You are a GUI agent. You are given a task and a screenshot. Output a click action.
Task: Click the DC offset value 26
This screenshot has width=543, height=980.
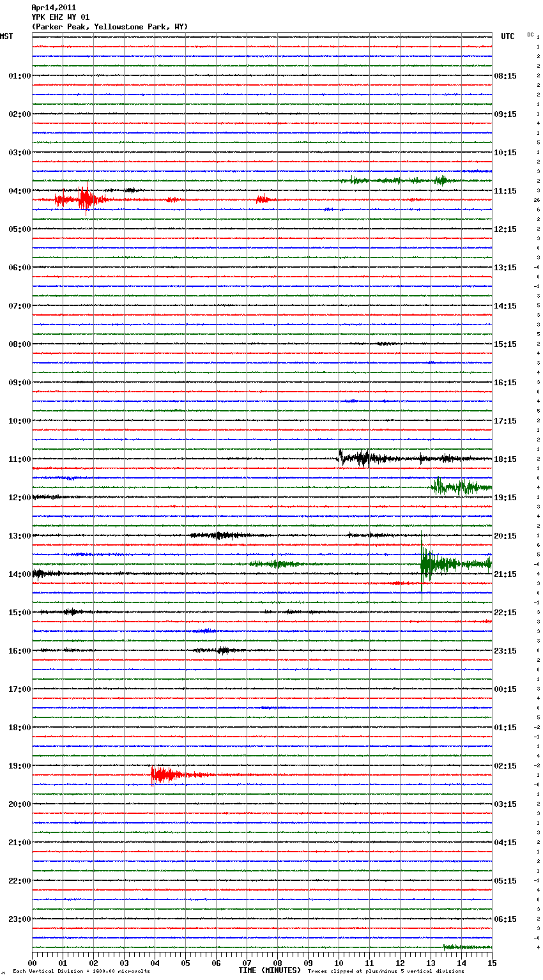coord(537,200)
